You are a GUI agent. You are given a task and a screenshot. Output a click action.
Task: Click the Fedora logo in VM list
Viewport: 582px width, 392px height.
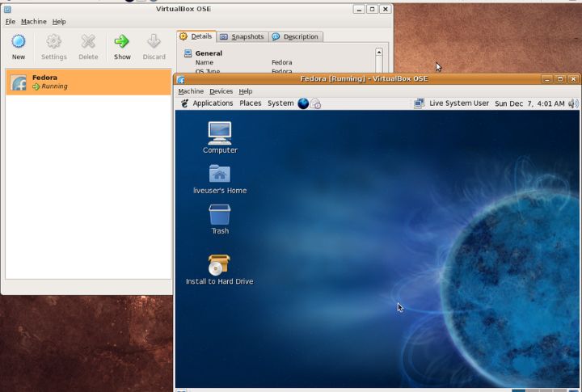pyautogui.click(x=18, y=82)
